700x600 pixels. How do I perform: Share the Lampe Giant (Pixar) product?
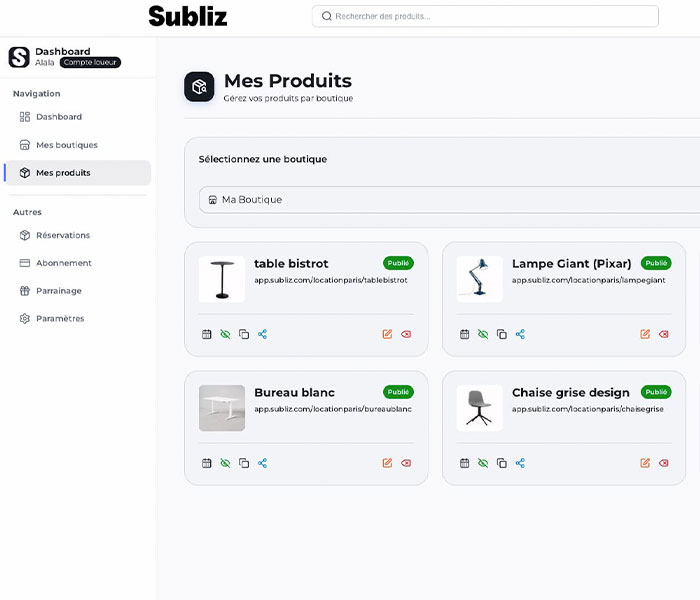[x=520, y=334]
